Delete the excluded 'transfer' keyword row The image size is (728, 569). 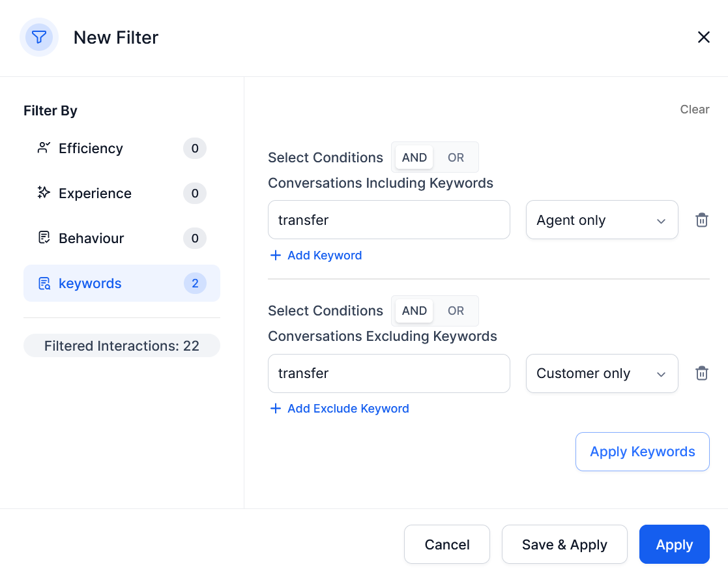701,373
